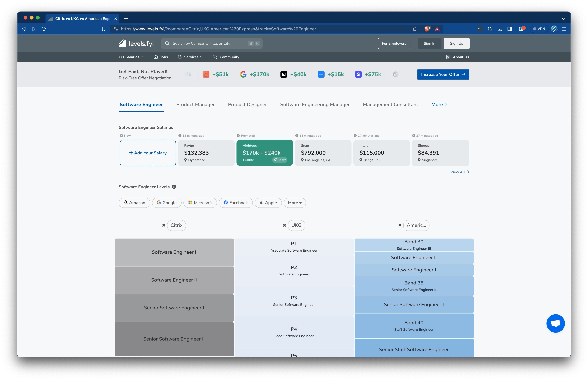Open the browser downloads icon

499,29
